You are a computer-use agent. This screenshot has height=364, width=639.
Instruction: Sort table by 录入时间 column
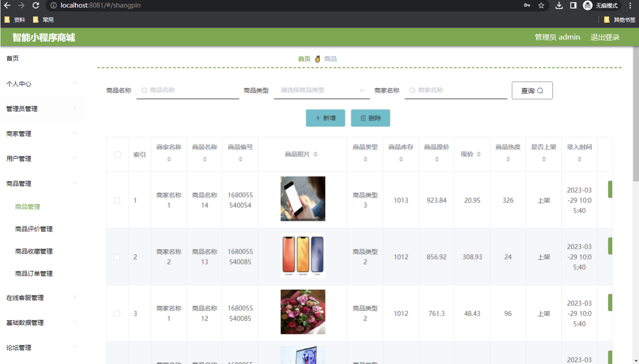point(579,159)
